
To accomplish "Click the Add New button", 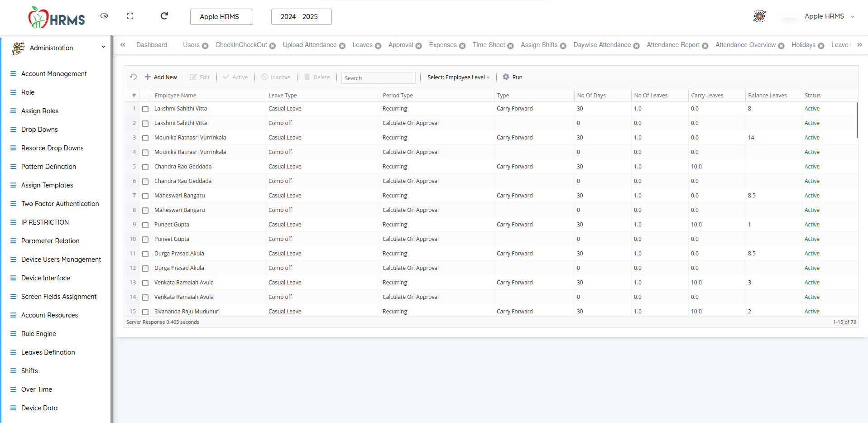I will (x=161, y=77).
